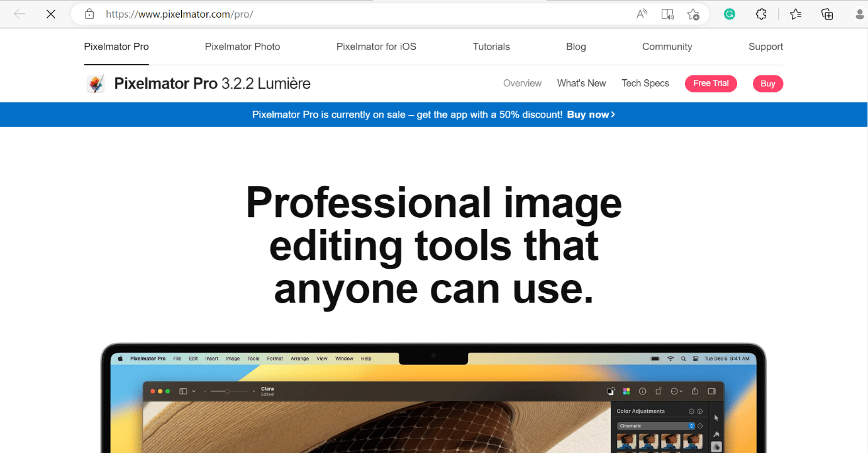868x453 pixels.
Task: Click the battery icon in Mac menu bar
Action: (x=655, y=359)
